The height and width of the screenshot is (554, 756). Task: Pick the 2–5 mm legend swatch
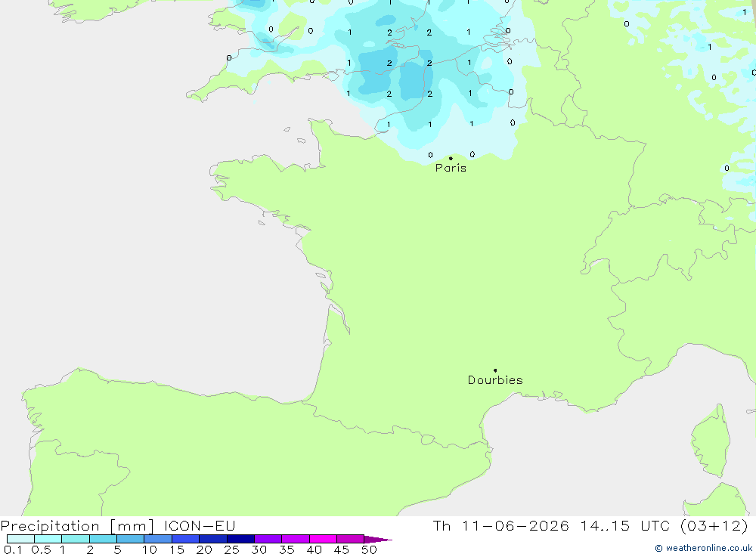[x=103, y=539]
